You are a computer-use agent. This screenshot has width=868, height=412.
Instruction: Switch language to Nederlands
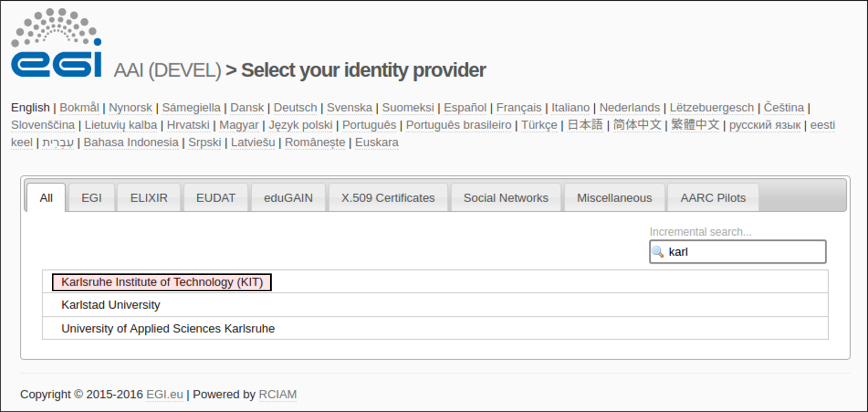pos(630,108)
